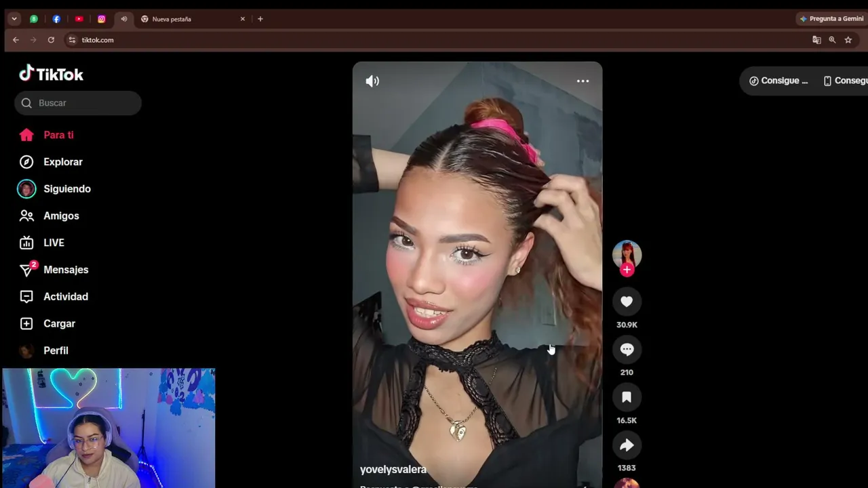Switch to the Nueva pestaña tab
The width and height of the screenshot is (868, 488).
[193, 19]
